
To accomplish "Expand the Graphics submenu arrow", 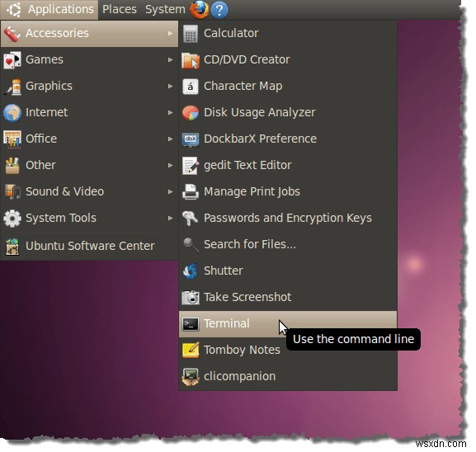I will click(x=170, y=87).
